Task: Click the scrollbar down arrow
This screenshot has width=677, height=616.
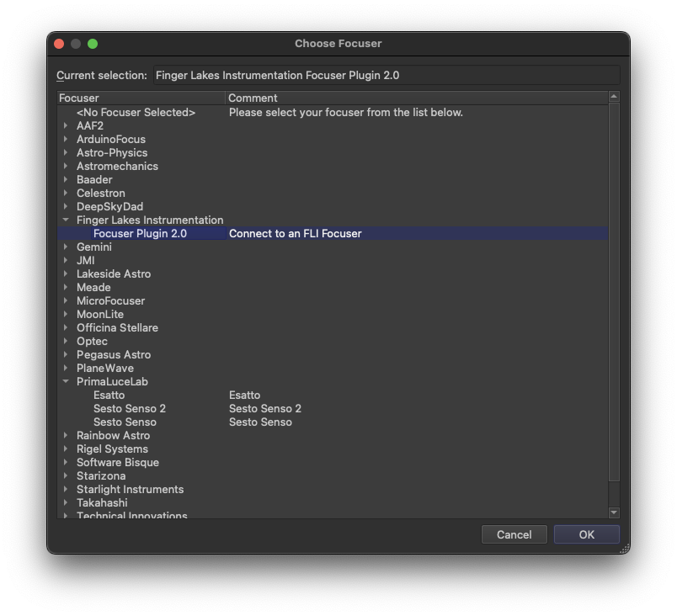Action: tap(614, 512)
